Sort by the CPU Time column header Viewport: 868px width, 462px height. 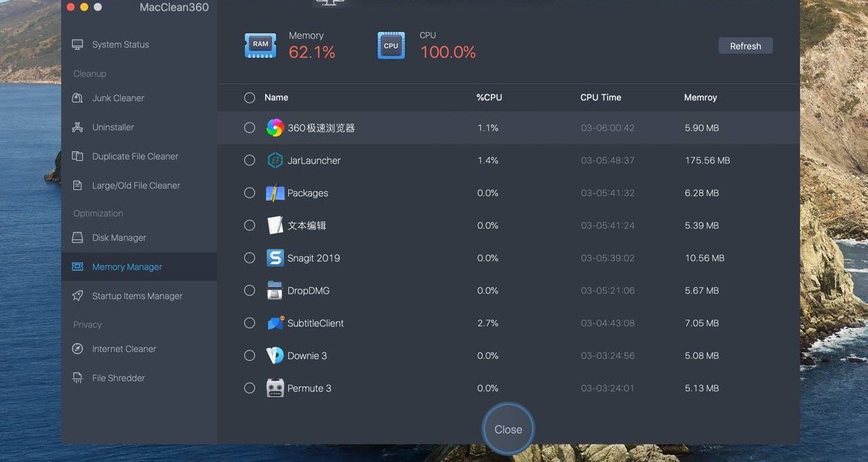coord(601,98)
